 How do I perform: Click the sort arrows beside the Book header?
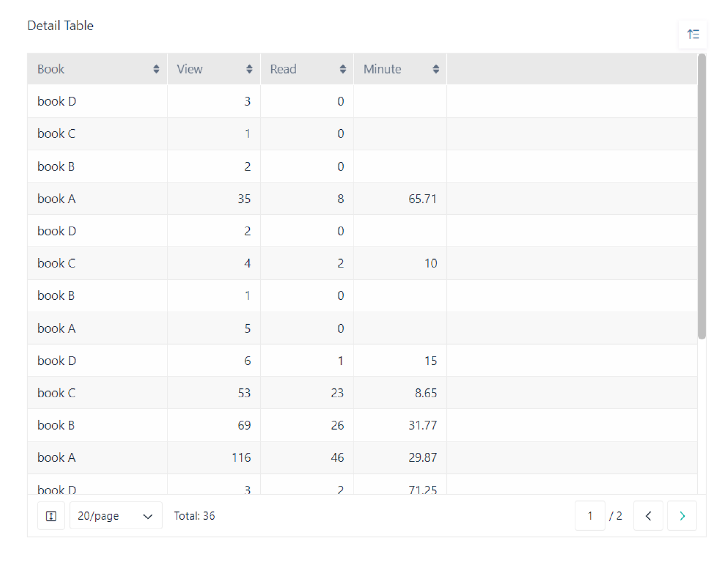click(156, 68)
